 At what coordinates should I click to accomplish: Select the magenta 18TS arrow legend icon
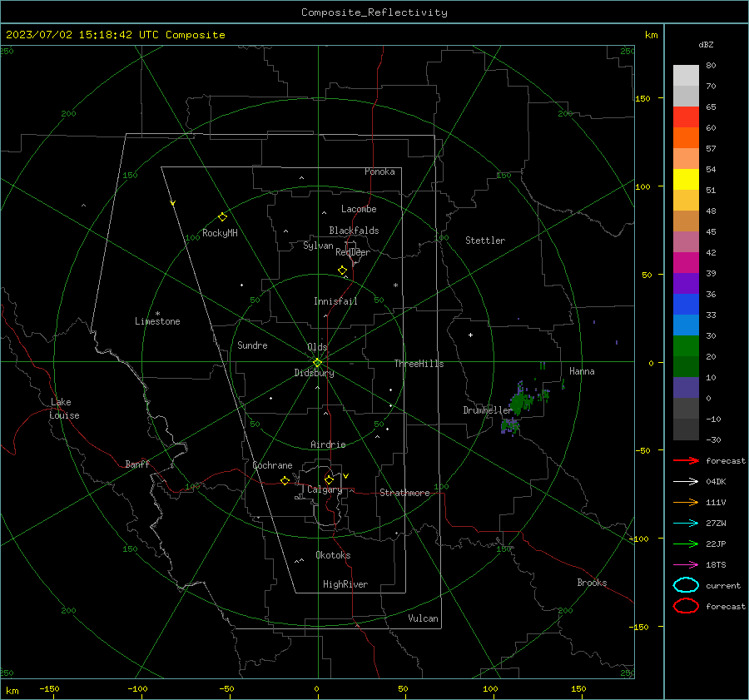[x=686, y=565]
